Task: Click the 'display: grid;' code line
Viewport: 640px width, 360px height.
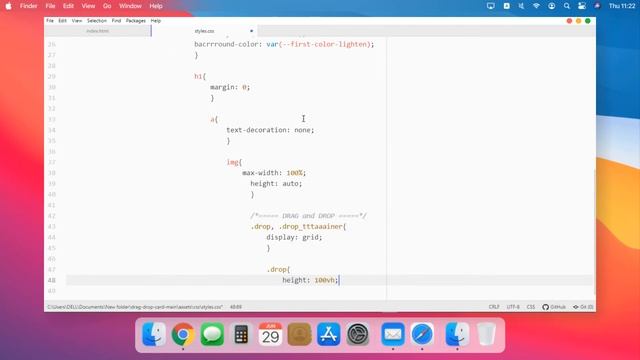Action: point(294,237)
